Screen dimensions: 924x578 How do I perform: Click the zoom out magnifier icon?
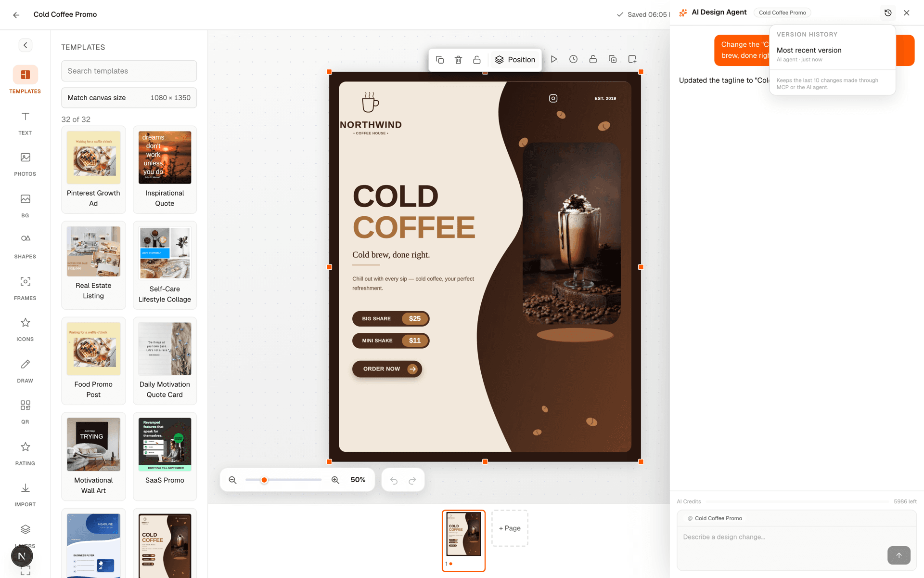[232, 480]
